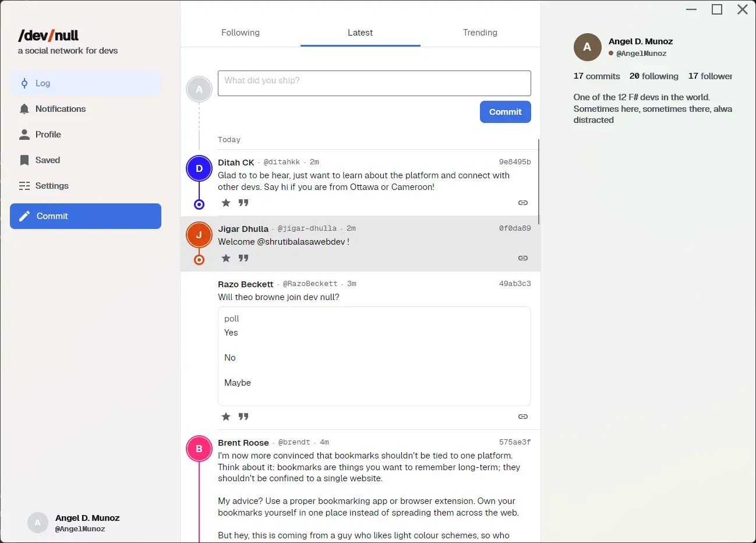Image resolution: width=756 pixels, height=543 pixels.
Task: Open Saved bookmarks in sidebar
Action: tap(86, 160)
